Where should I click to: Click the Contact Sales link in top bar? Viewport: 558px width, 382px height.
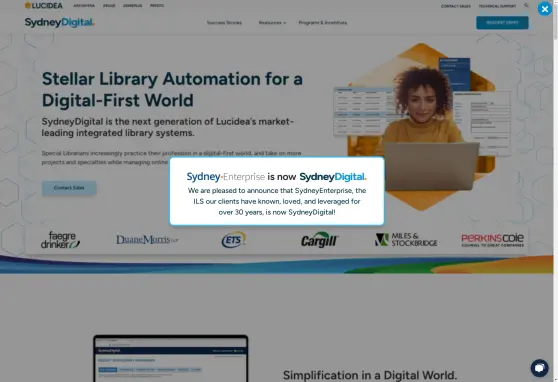456,6
